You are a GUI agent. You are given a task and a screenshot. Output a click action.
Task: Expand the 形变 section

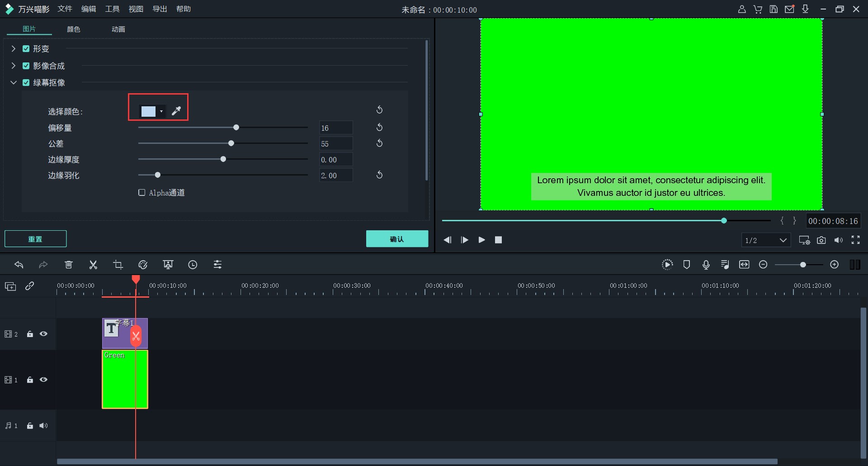[x=14, y=49]
